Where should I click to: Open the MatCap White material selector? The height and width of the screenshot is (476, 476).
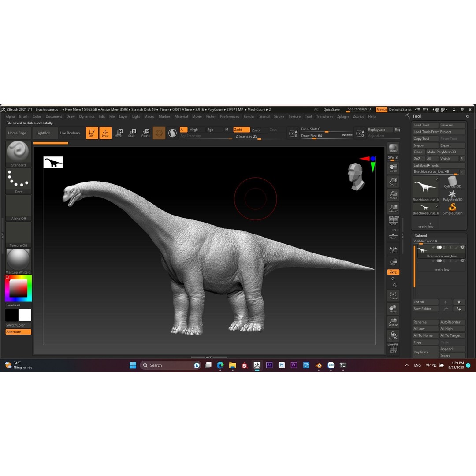coord(18,261)
